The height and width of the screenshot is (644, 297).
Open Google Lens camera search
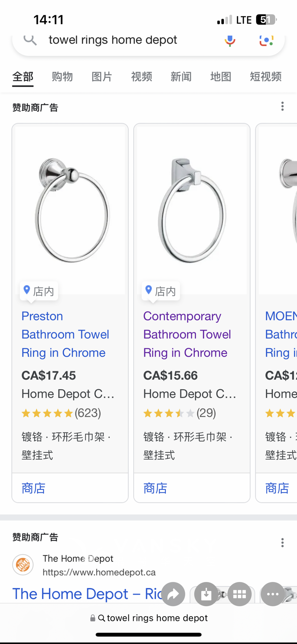point(266,40)
